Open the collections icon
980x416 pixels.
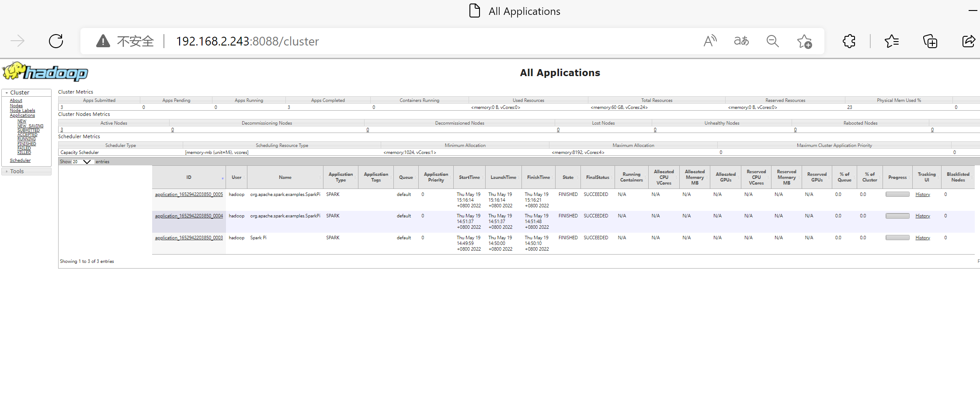[930, 42]
